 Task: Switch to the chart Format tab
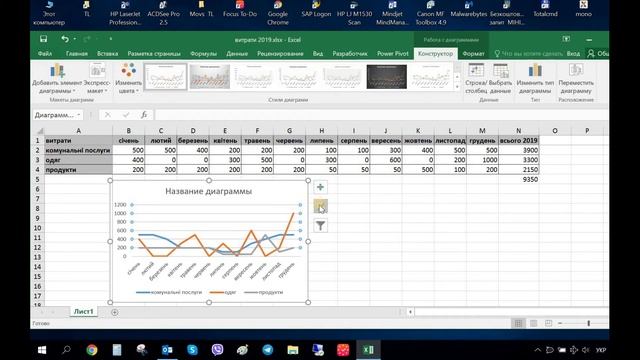pyautogui.click(x=473, y=53)
